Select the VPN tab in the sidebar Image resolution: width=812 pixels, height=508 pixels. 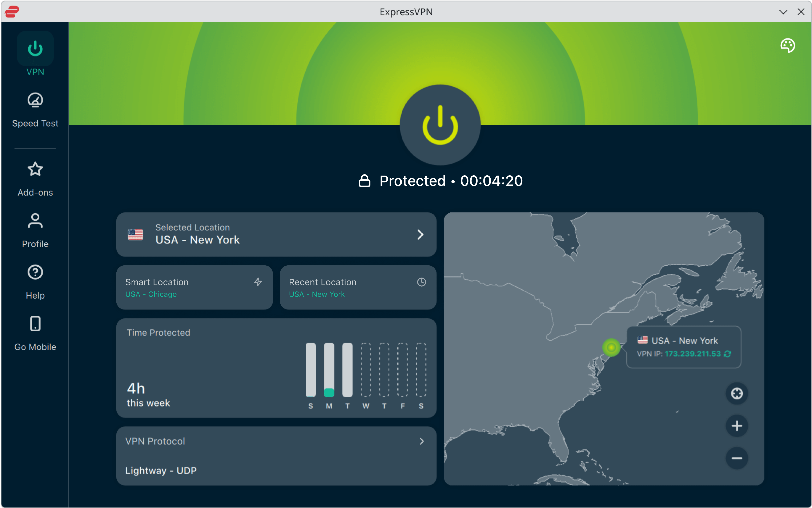click(x=35, y=54)
